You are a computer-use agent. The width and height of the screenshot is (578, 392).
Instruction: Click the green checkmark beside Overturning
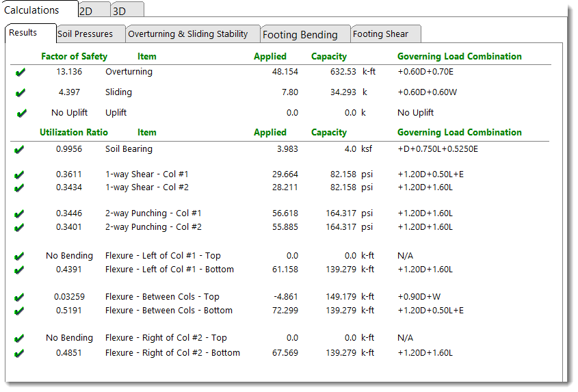(x=21, y=73)
